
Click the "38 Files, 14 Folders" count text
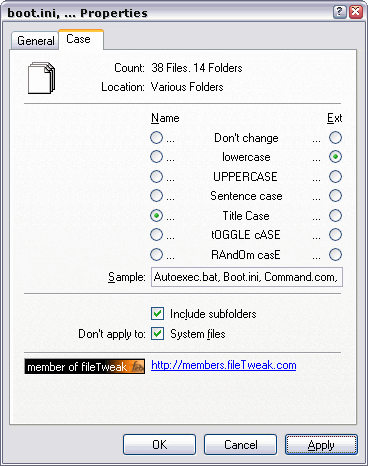pyautogui.click(x=197, y=68)
